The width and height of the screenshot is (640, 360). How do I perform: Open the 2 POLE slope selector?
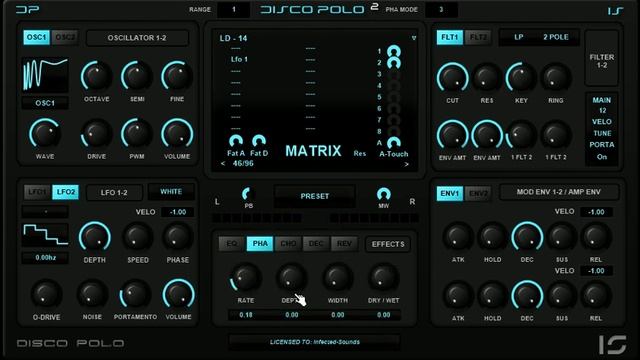click(x=556, y=37)
